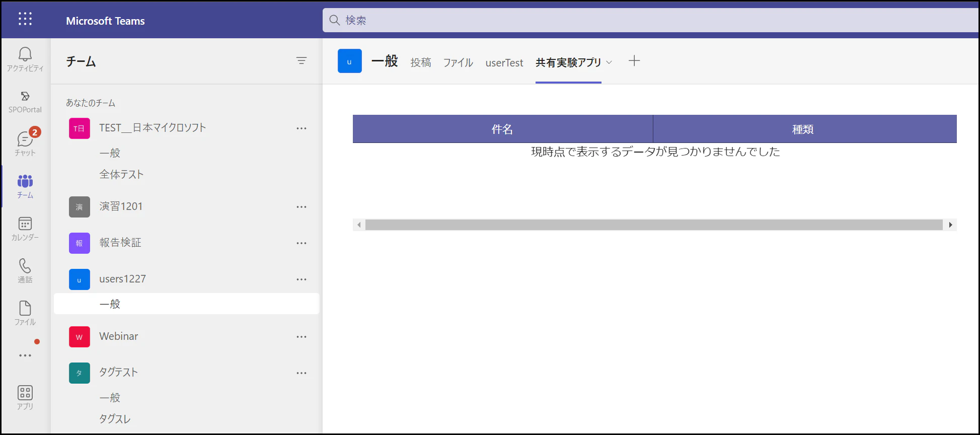
Task: Open more options for users1227 team
Action: 301,279
